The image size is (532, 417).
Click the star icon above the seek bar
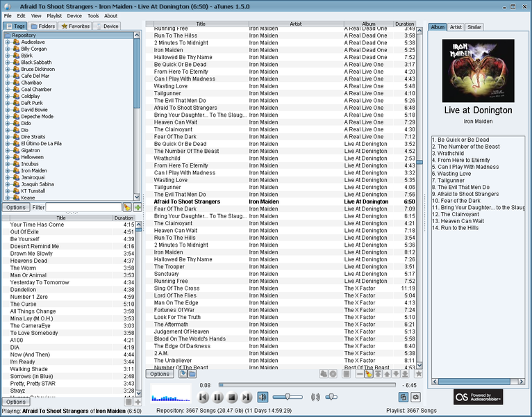pyautogui.click(x=418, y=374)
